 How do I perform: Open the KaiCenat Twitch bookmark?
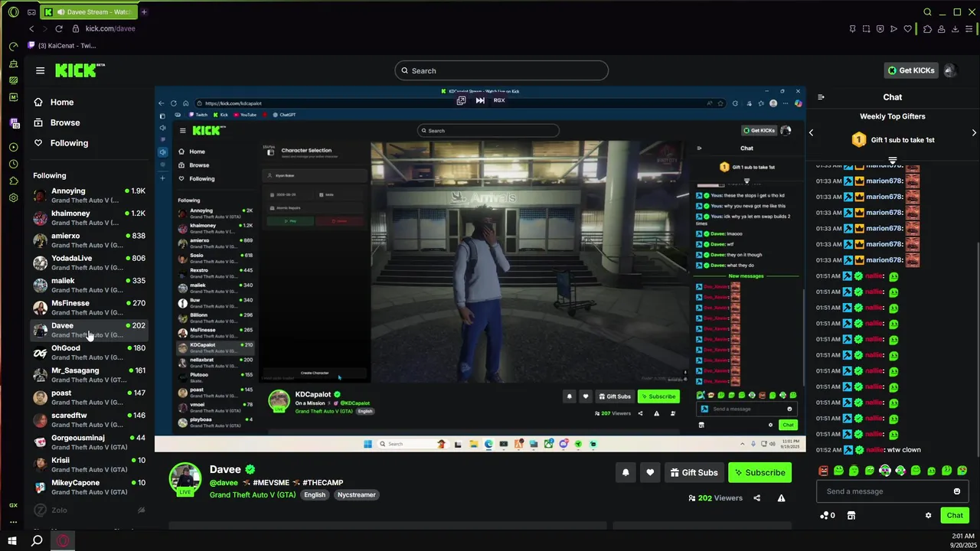coord(61,45)
